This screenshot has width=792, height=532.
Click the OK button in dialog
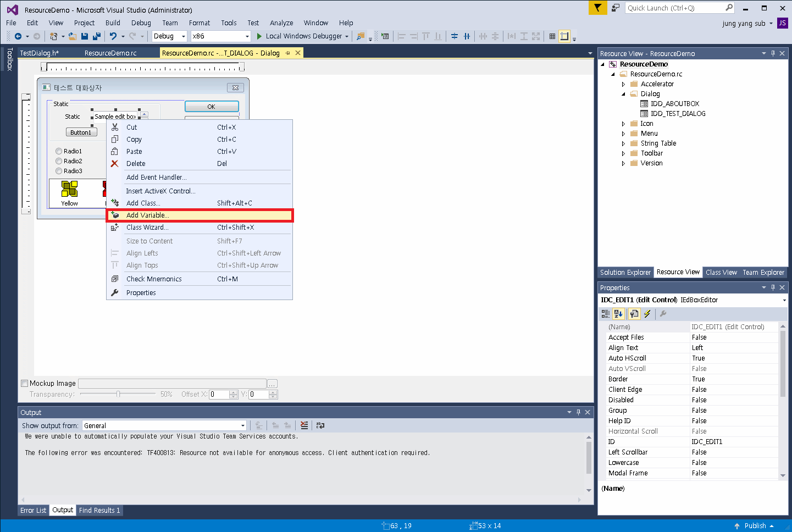point(212,107)
